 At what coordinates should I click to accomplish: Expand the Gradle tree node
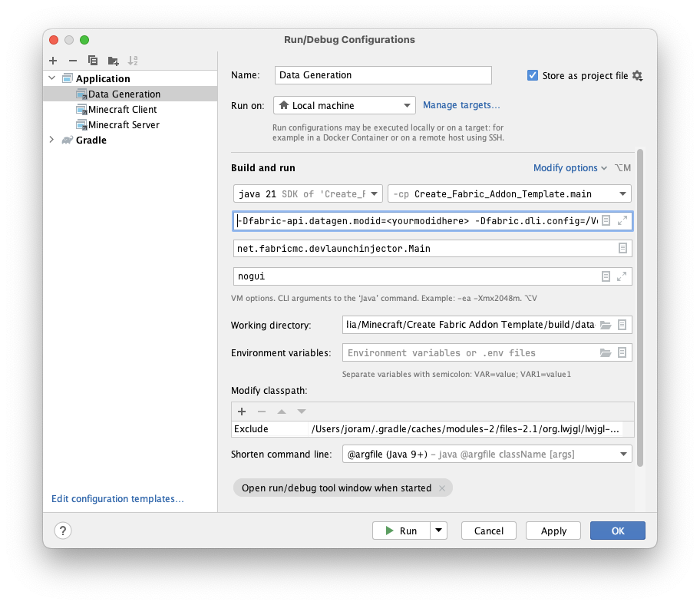pyautogui.click(x=51, y=140)
